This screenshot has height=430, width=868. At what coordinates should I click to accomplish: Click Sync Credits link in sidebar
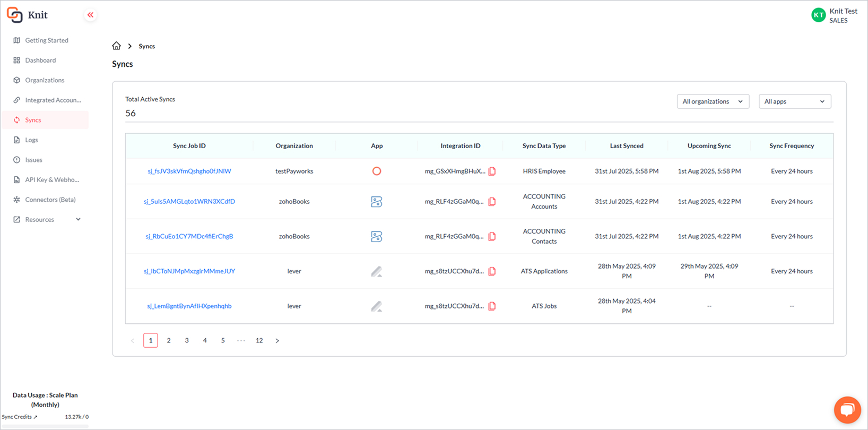coord(20,417)
